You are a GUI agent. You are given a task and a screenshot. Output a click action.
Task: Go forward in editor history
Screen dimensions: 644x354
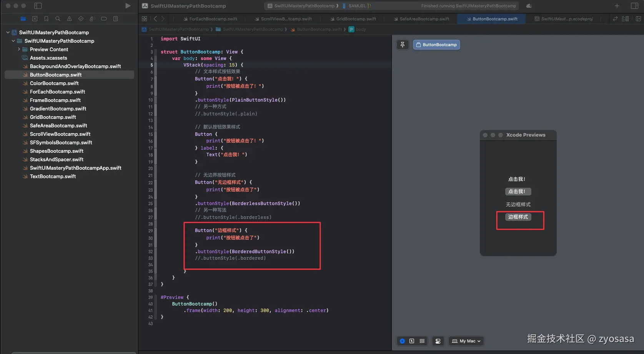163,18
